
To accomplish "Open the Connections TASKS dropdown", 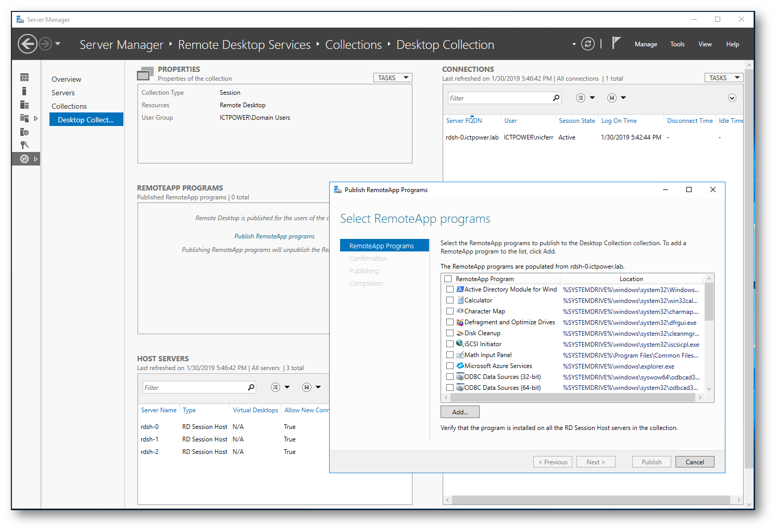I will click(724, 78).
